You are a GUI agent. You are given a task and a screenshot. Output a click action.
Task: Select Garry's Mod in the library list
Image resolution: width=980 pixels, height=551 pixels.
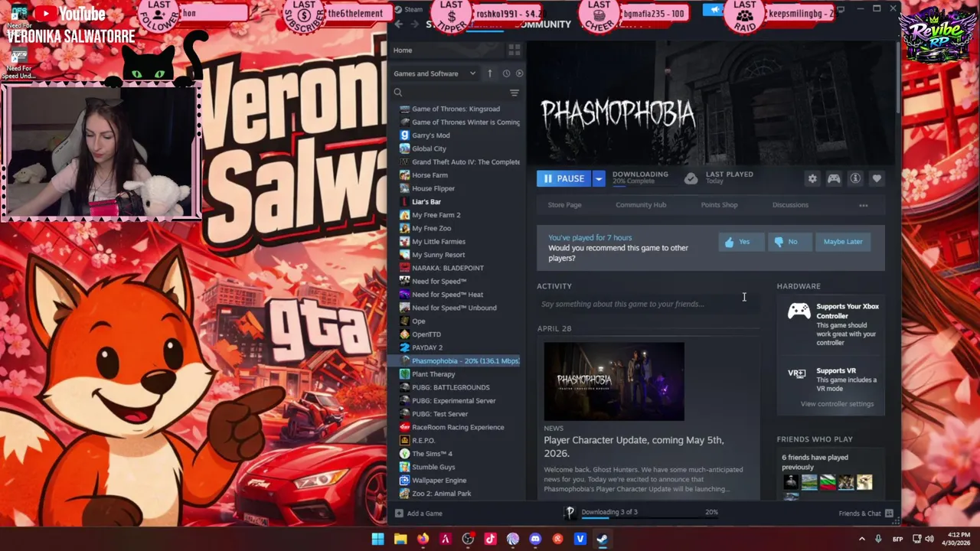(x=431, y=135)
